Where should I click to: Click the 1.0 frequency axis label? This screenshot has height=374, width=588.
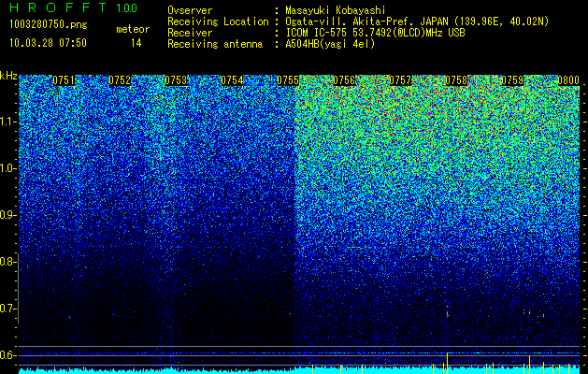tap(8, 169)
